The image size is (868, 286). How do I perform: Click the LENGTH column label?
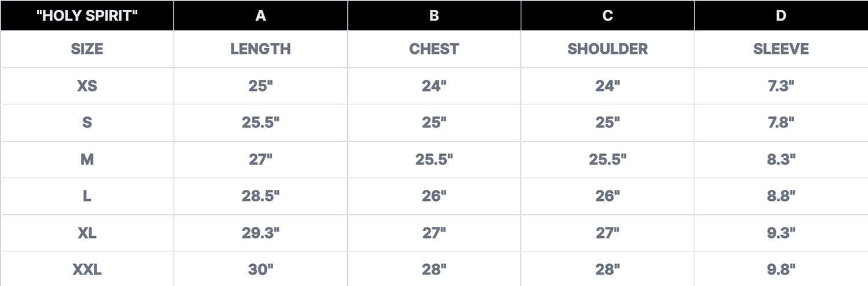pos(260,49)
